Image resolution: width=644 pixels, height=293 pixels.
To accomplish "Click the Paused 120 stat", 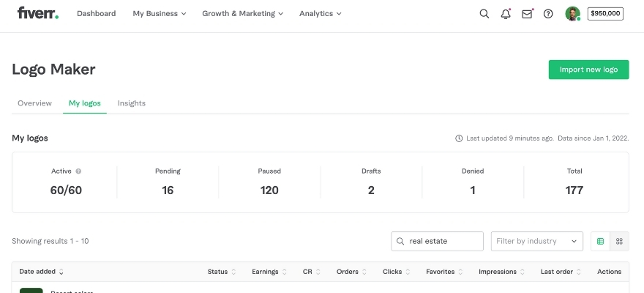I will (269, 182).
